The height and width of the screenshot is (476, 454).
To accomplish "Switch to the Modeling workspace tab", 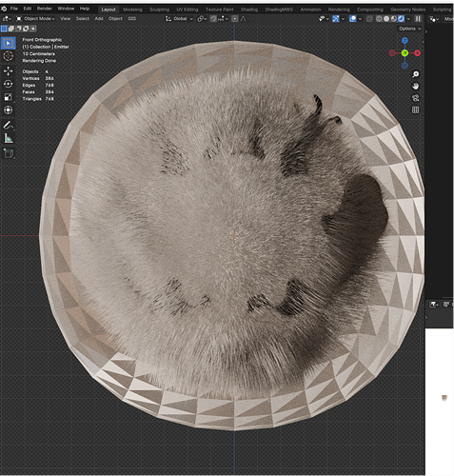I will pos(132,10).
